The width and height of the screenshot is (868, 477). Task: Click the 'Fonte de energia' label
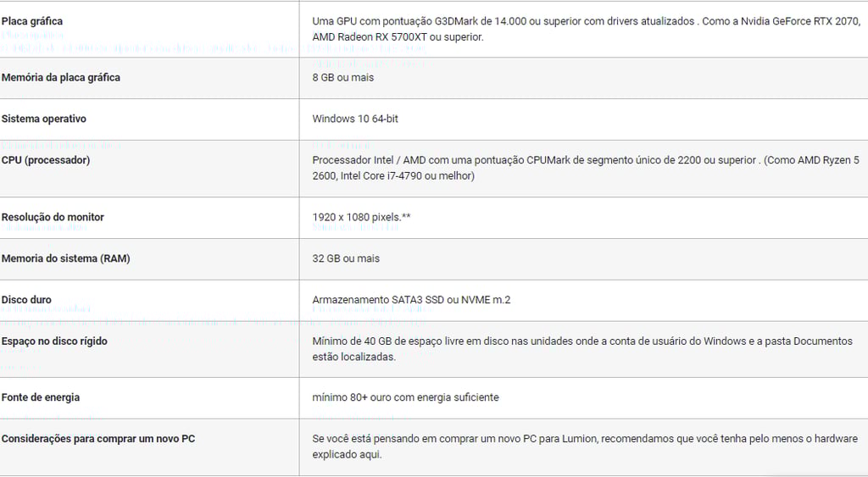pyautogui.click(x=41, y=397)
